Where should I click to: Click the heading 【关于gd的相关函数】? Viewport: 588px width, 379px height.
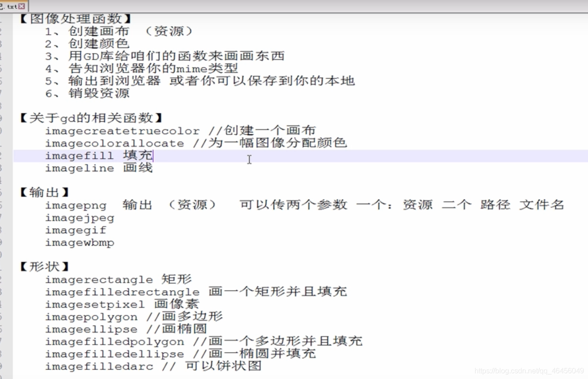tap(91, 118)
